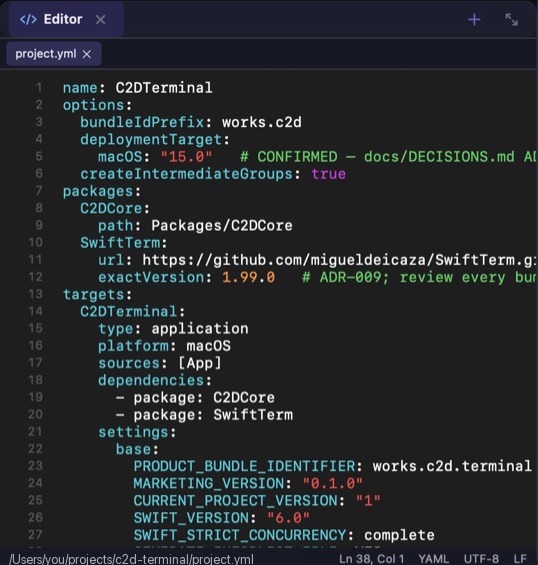Click the 'dependencies' key
The width and height of the screenshot is (538, 565).
151,381
